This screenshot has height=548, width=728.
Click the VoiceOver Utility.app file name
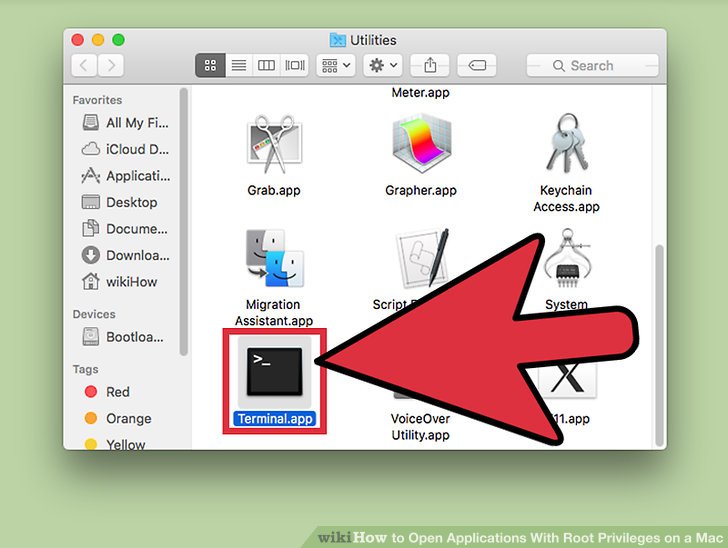tap(421, 427)
